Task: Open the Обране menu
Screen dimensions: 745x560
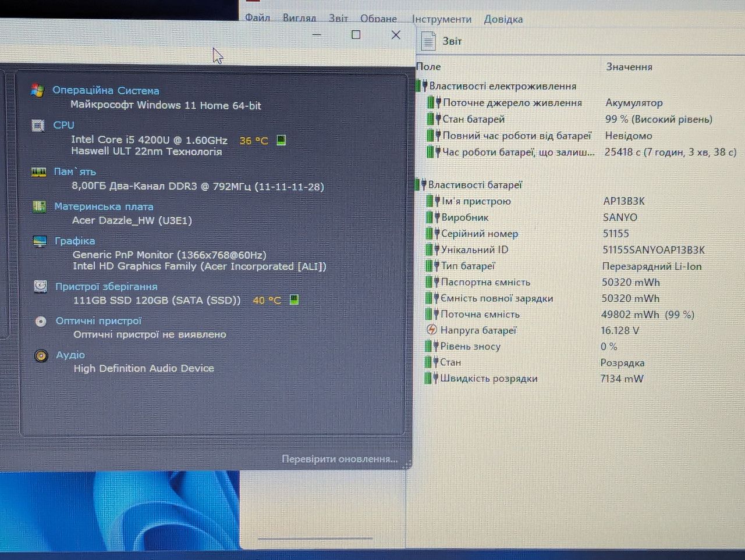Action: [x=378, y=19]
